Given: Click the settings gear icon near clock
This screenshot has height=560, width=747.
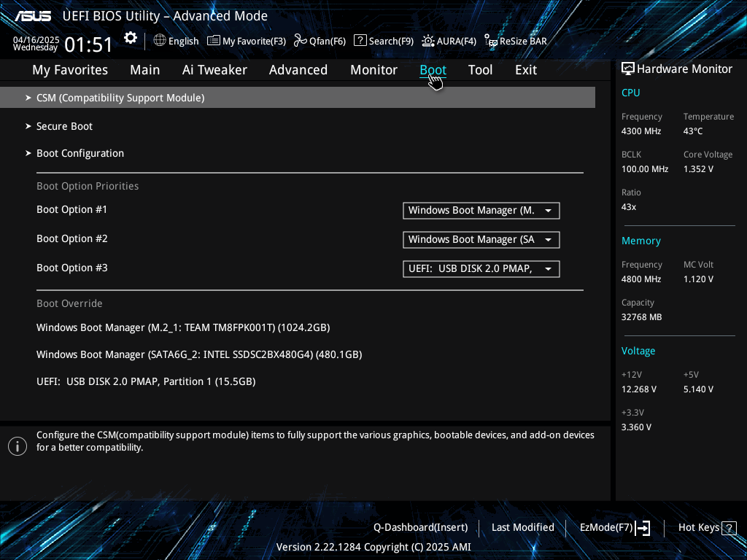Looking at the screenshot, I should click(x=131, y=38).
